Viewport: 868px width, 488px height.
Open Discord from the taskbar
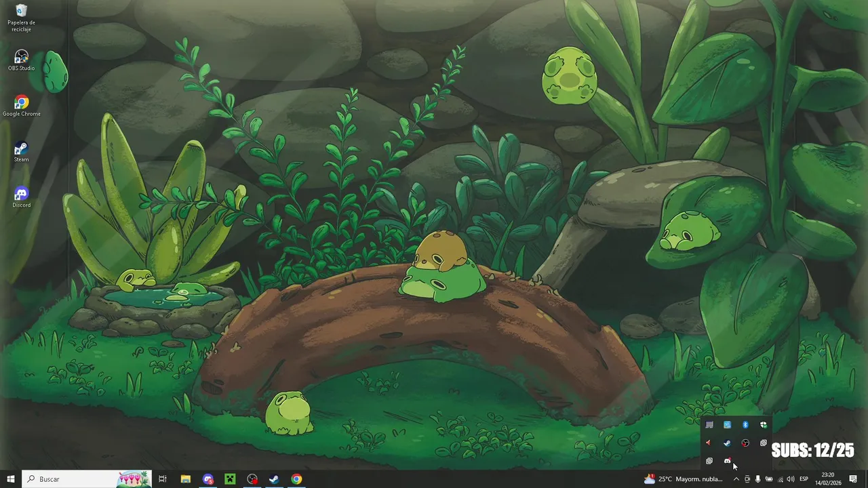(x=208, y=479)
